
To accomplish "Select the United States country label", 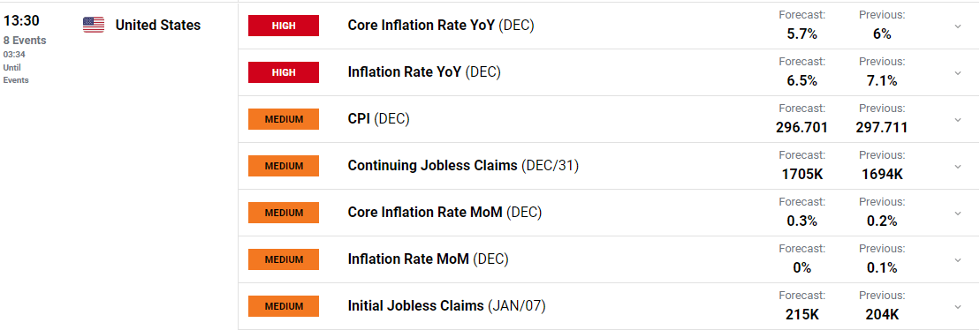I will (x=158, y=25).
